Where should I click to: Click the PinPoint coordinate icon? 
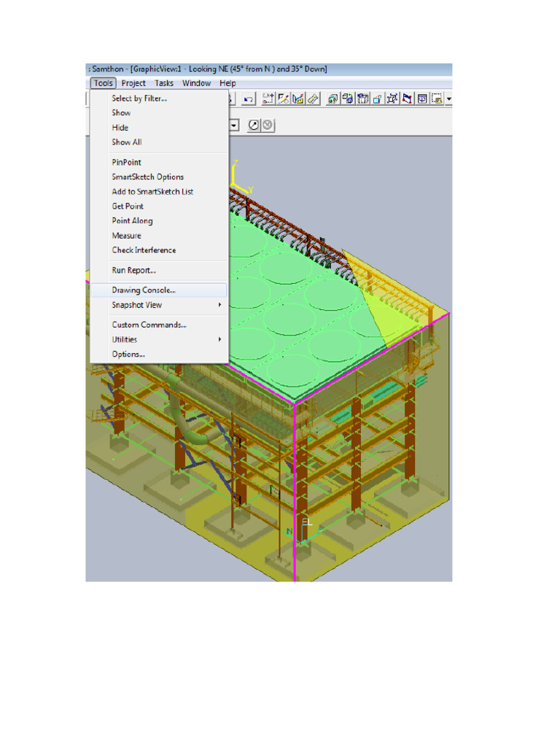click(268, 98)
